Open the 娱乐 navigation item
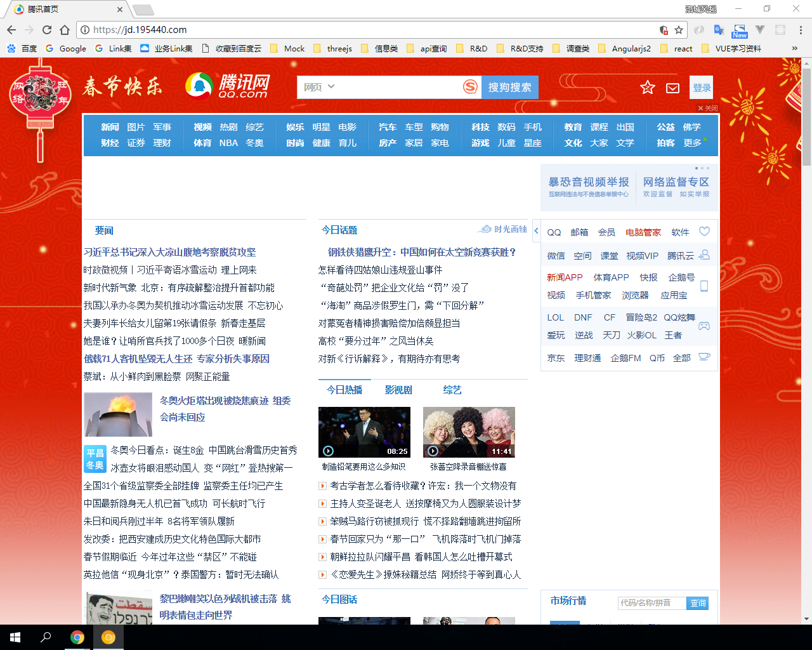 point(295,127)
